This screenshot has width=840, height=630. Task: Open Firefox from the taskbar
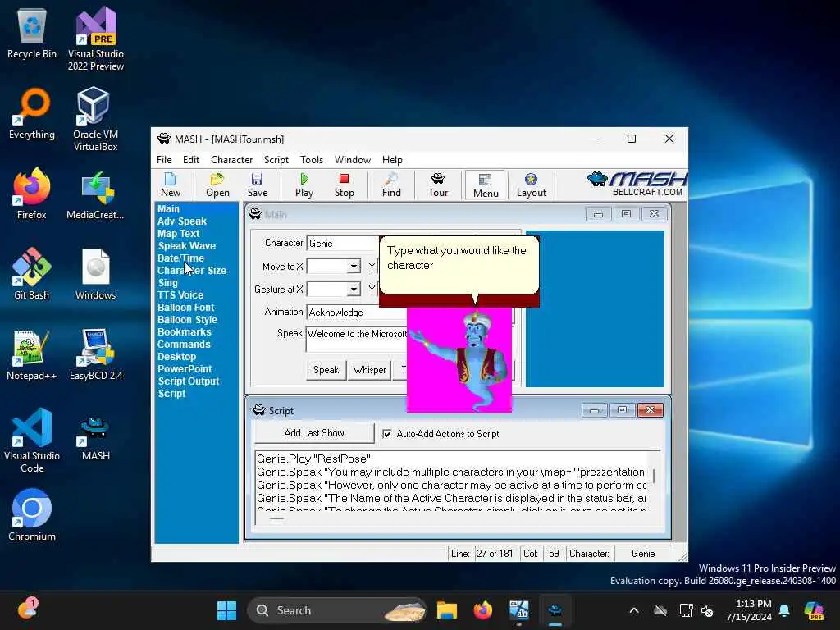coord(482,610)
